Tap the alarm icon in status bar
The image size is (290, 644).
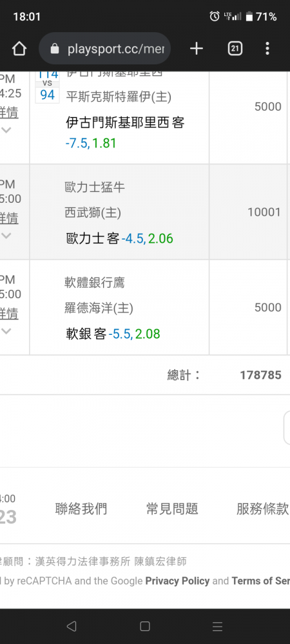tap(215, 17)
